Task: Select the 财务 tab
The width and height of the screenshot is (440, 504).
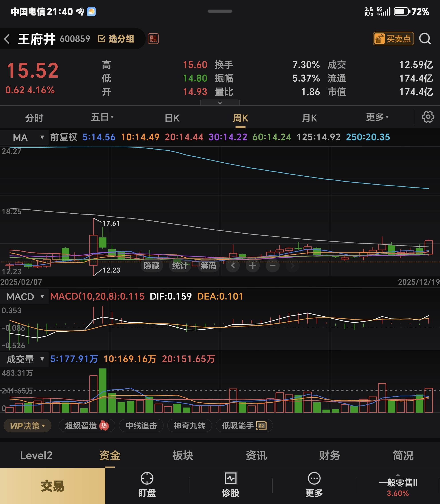Action: point(330,456)
